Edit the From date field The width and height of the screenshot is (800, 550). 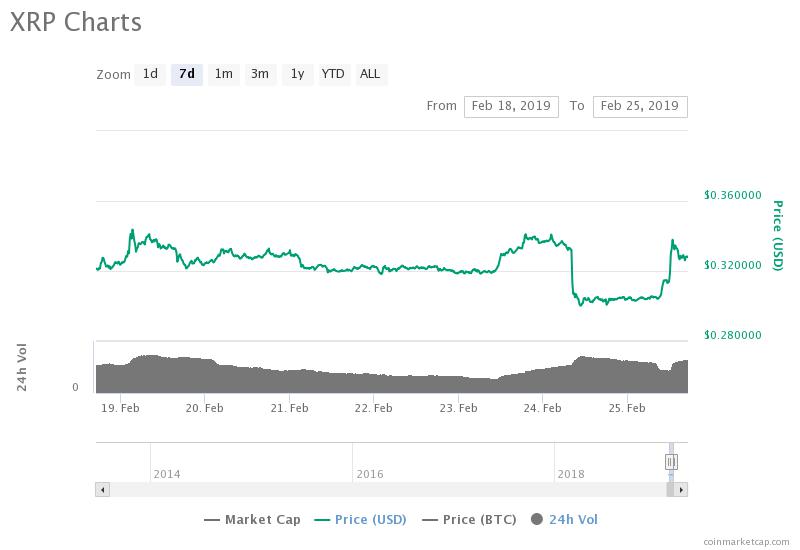(x=511, y=107)
